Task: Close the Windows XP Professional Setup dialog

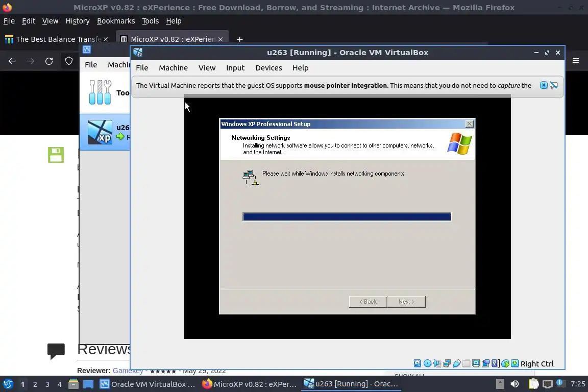Action: (x=469, y=124)
